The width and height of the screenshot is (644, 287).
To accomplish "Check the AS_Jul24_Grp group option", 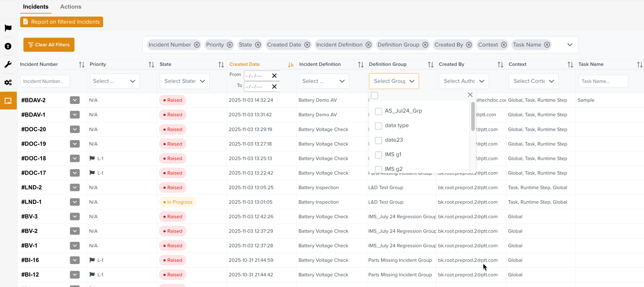I will [378, 111].
